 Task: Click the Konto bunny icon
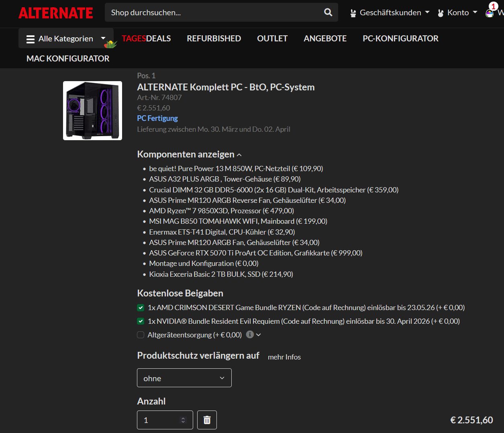tap(441, 13)
